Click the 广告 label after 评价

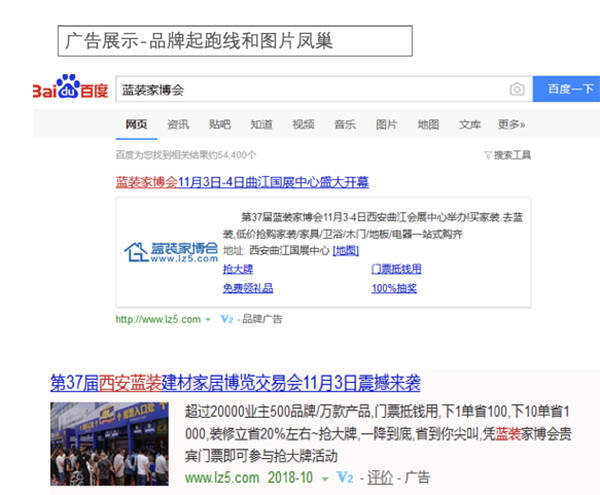[417, 477]
